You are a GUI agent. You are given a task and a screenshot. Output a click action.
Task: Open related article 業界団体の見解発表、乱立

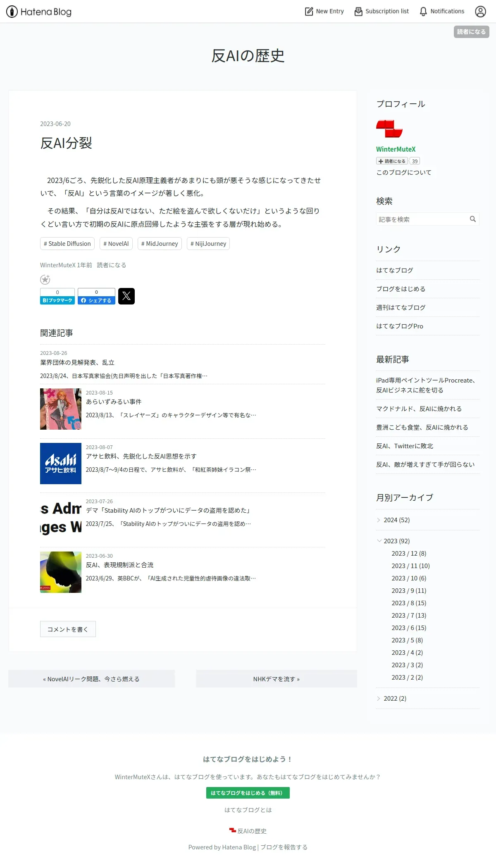pos(77,362)
